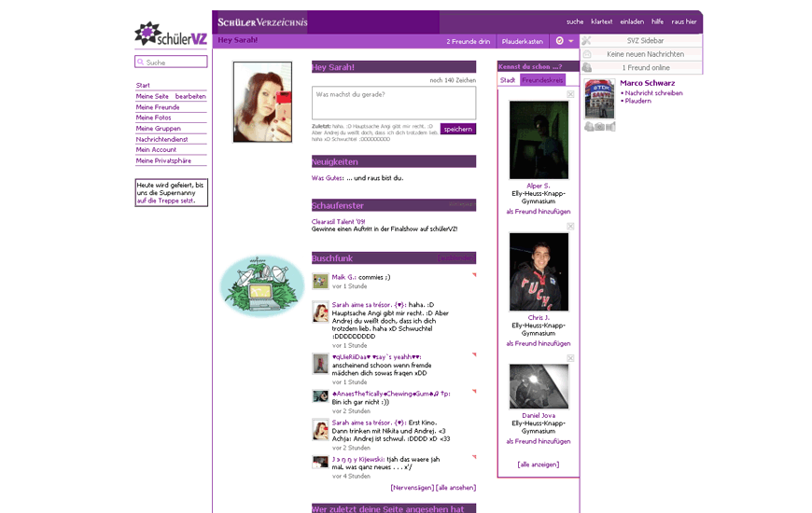
Task: Click '[ausblenden]' in the Buschfunk header
Action: pyautogui.click(x=456, y=257)
